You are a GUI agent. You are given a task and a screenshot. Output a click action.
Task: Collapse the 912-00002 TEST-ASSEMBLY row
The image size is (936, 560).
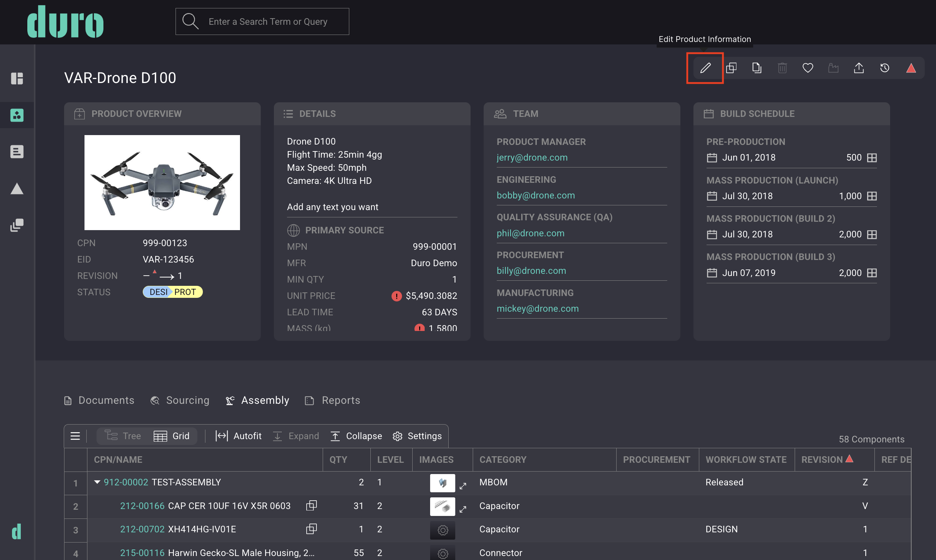tap(97, 482)
